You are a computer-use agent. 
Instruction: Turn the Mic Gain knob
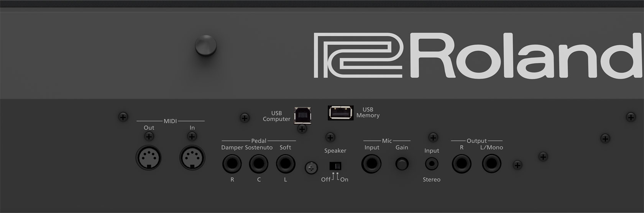click(402, 164)
